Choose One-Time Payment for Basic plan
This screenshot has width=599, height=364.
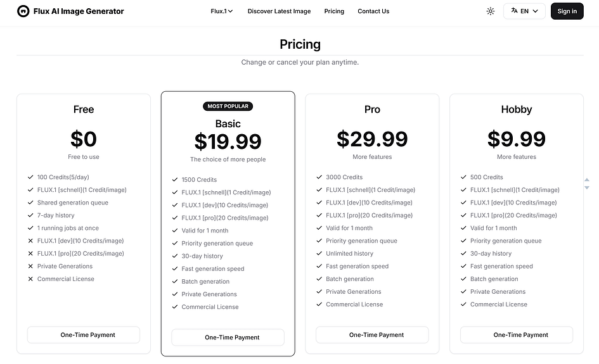click(x=228, y=337)
